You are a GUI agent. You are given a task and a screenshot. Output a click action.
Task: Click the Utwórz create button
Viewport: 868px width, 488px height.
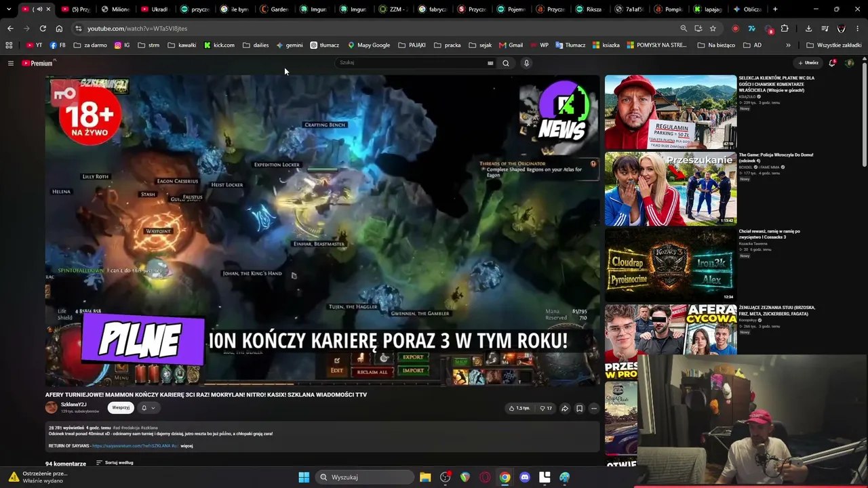[x=808, y=63]
